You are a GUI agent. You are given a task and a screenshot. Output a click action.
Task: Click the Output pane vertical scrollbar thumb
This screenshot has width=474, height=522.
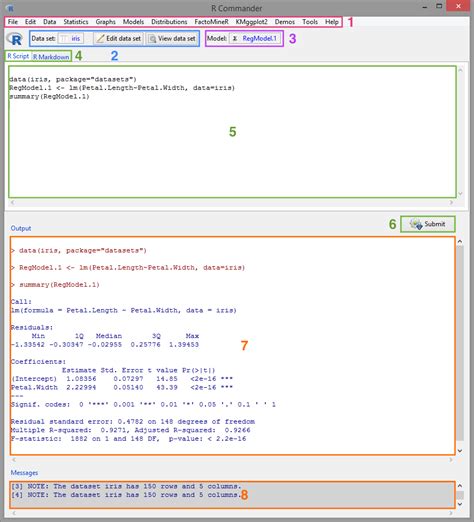click(460, 343)
